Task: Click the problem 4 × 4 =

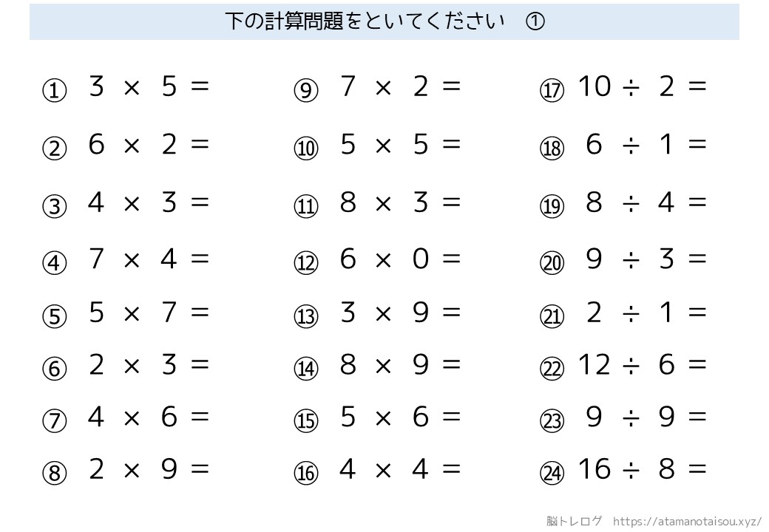Action: (x=400, y=469)
